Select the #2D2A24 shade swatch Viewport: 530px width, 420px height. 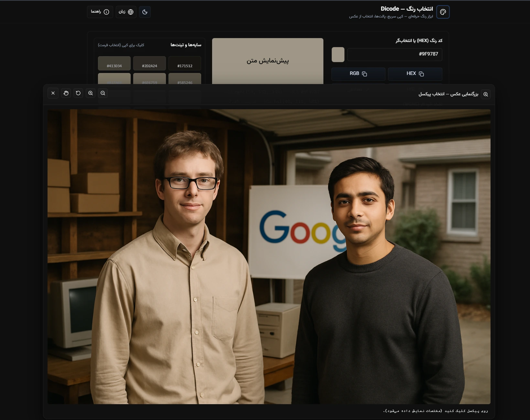click(149, 63)
